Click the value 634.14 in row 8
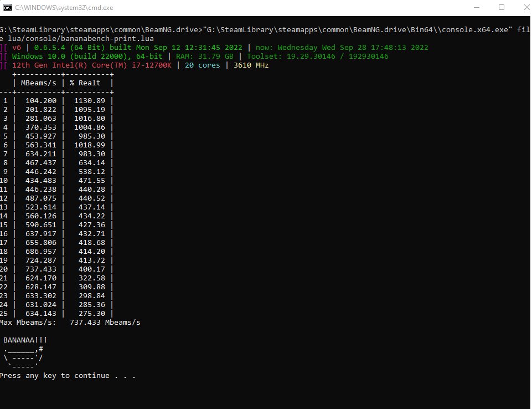The height and width of the screenshot is (409, 532). coord(92,163)
